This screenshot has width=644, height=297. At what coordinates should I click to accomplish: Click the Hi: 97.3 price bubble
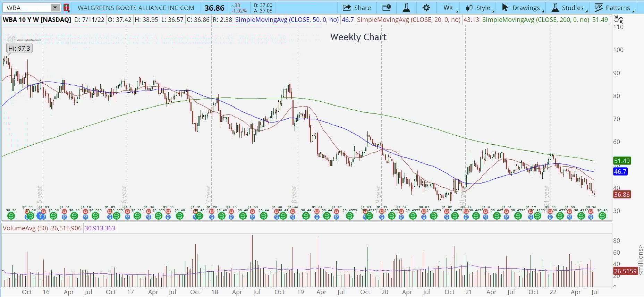pyautogui.click(x=19, y=48)
